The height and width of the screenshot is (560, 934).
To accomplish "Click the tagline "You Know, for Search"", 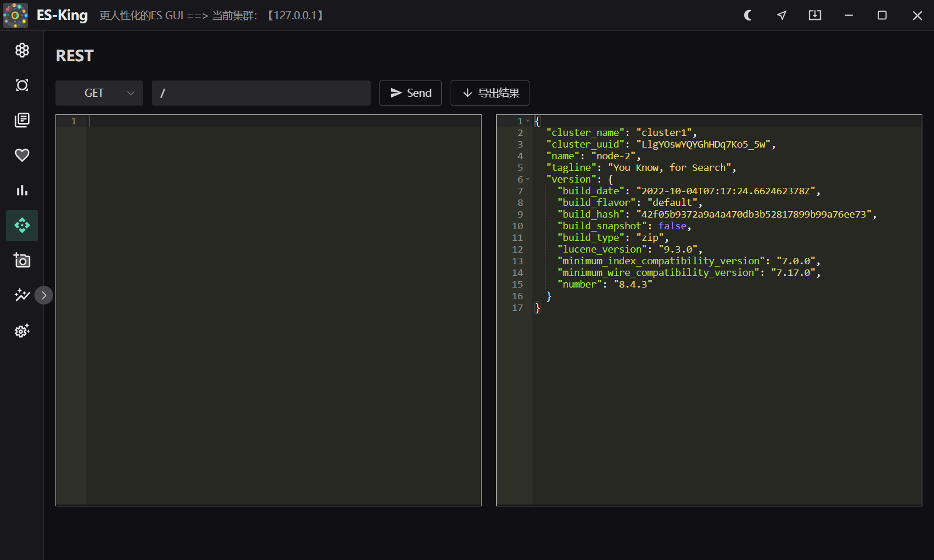I will [670, 167].
